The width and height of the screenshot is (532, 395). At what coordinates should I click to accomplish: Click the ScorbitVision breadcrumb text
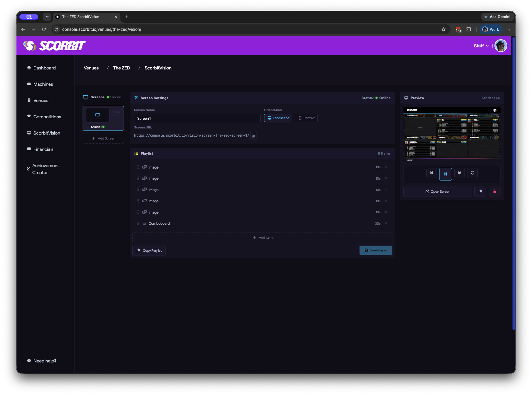click(x=158, y=68)
